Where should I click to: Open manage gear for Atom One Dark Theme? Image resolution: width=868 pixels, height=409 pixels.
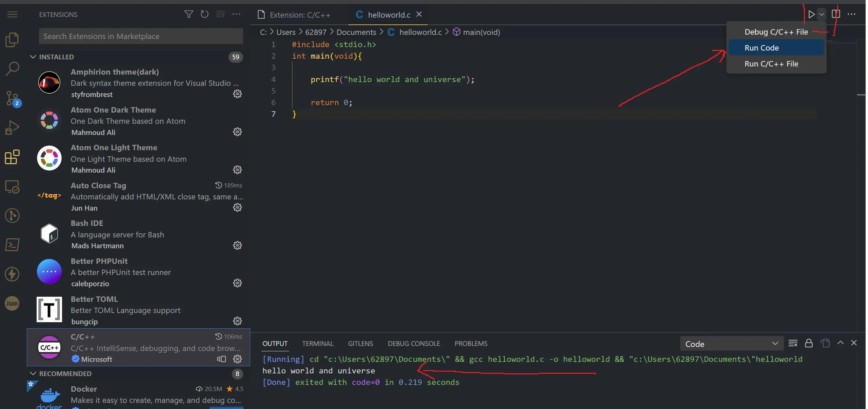pos(237,132)
